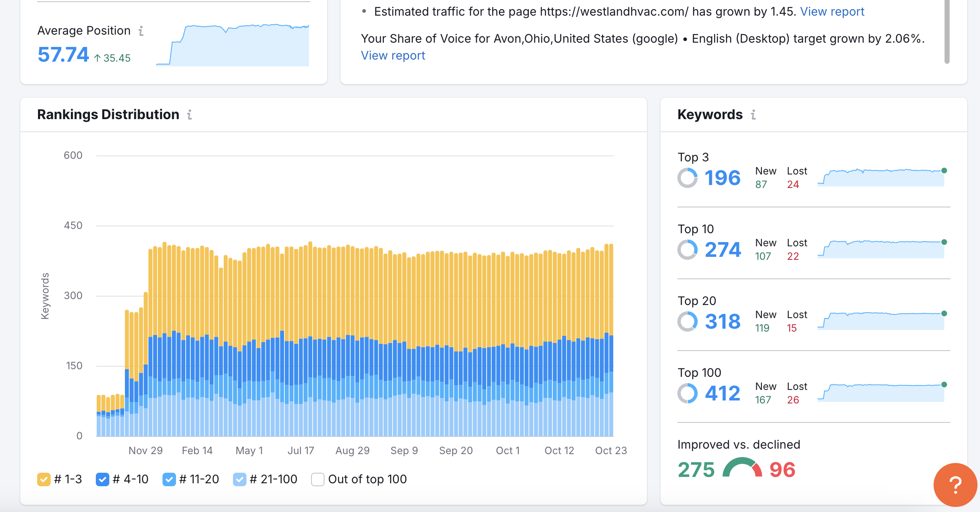Viewport: 980px width, 512px height.
Task: Select the Improved vs. declined label
Action: point(739,444)
